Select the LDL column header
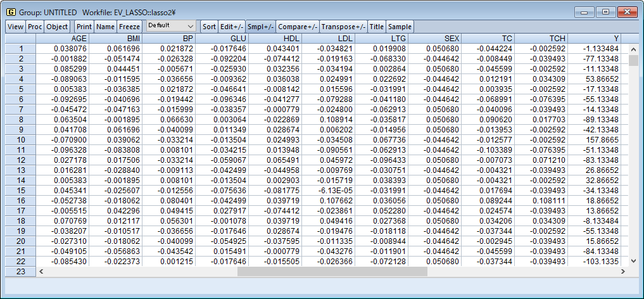Screen dimensions: 644x299 point(328,39)
